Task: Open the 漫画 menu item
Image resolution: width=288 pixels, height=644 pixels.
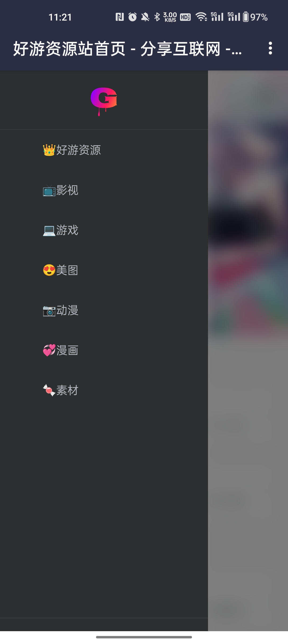Action: point(104,350)
